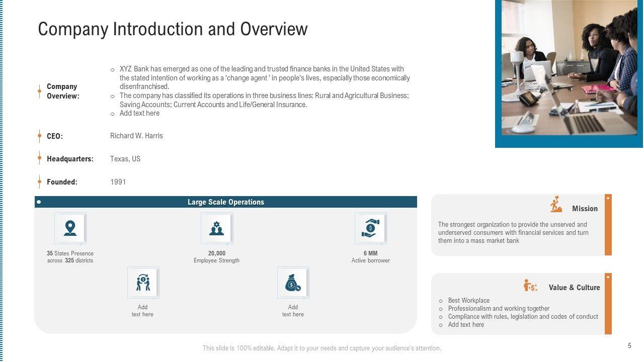
Task: Click the Value & Culture heading
Action: coord(575,288)
